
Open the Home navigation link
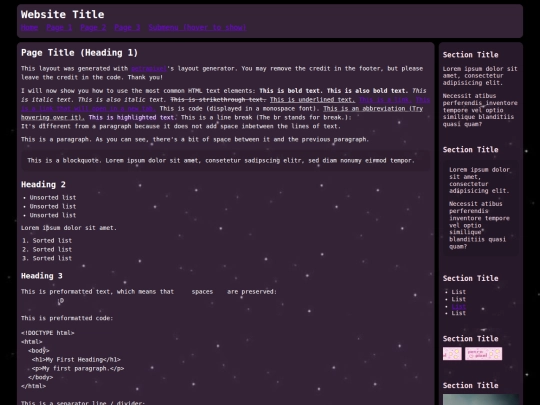coord(29,28)
